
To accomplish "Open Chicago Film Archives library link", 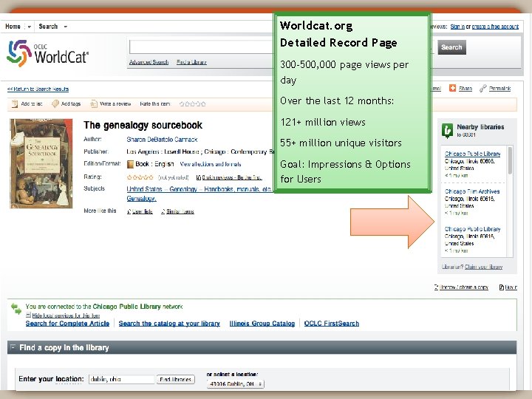I will pos(472,191).
